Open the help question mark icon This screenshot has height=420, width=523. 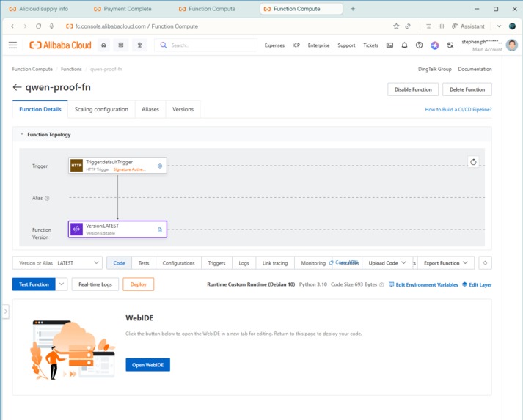pos(420,45)
